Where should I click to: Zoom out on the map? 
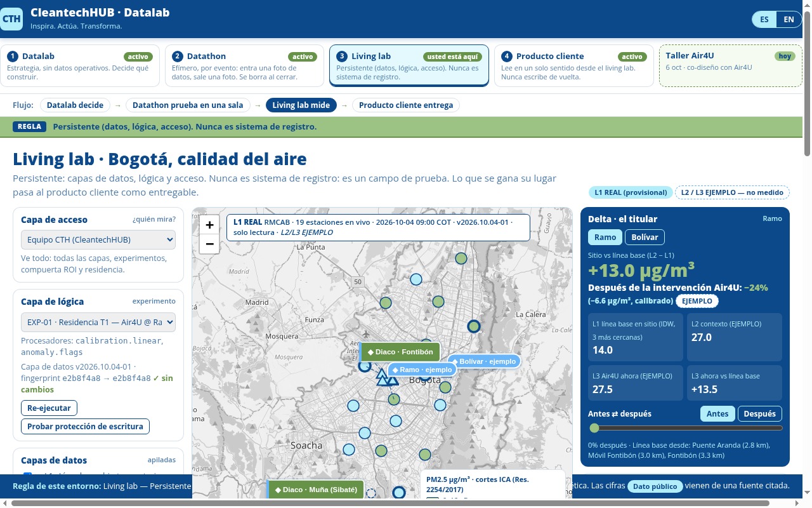point(209,244)
